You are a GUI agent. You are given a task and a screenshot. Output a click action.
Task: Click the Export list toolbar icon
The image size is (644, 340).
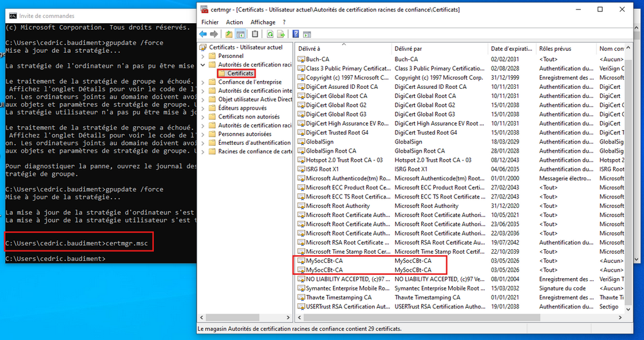pos(281,34)
